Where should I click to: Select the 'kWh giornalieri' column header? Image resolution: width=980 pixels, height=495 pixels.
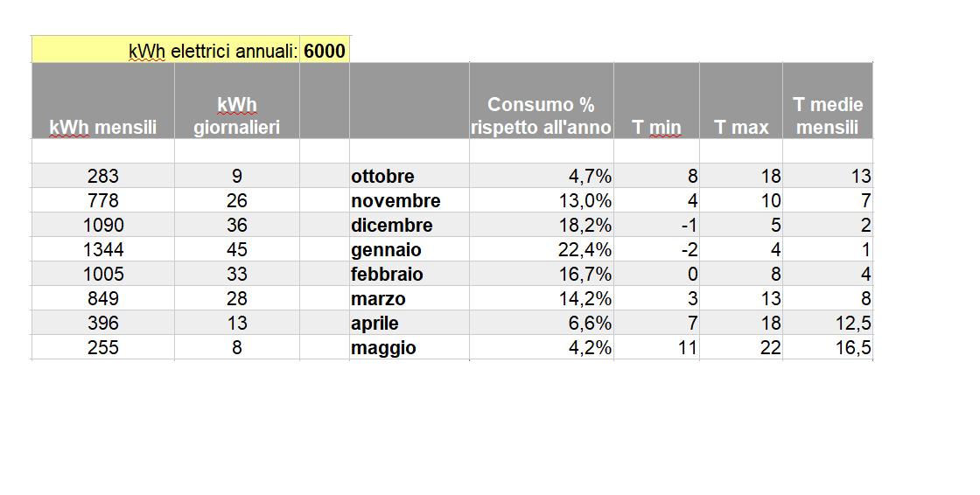click(x=237, y=101)
